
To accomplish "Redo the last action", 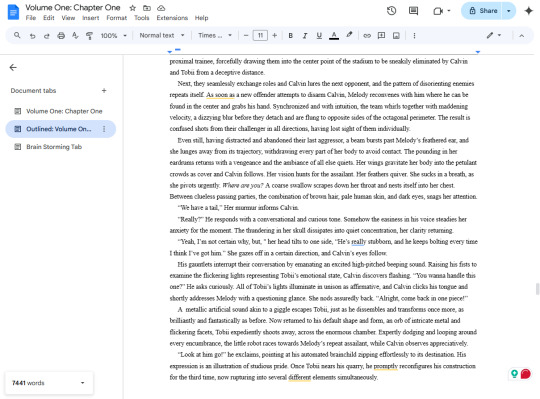I will 46,36.
